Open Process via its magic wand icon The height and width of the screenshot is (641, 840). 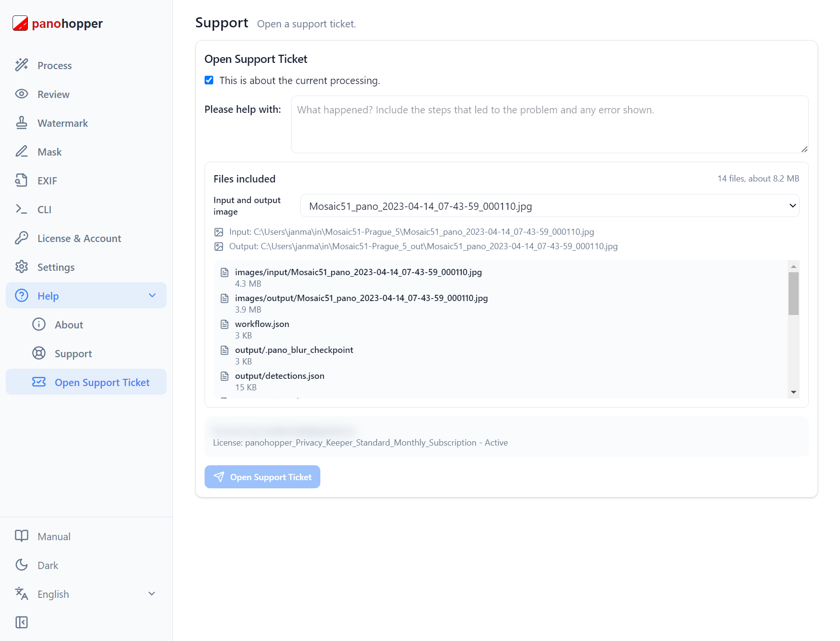pyautogui.click(x=22, y=65)
